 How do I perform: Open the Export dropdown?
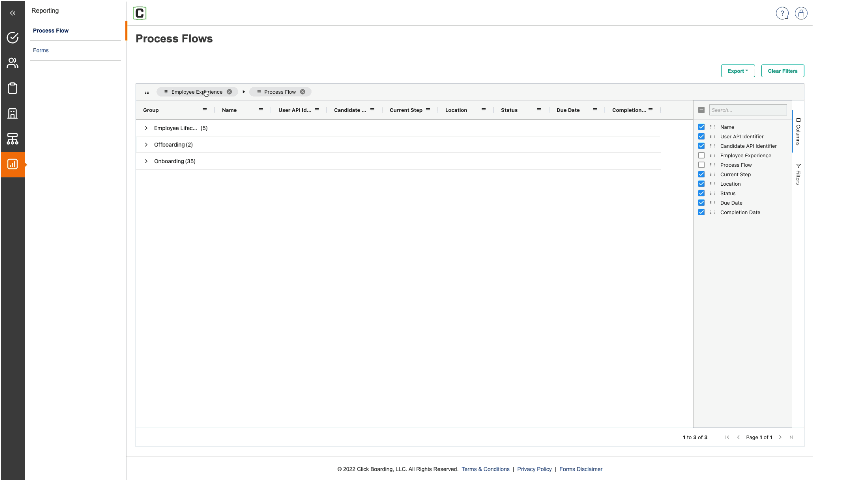[737, 71]
